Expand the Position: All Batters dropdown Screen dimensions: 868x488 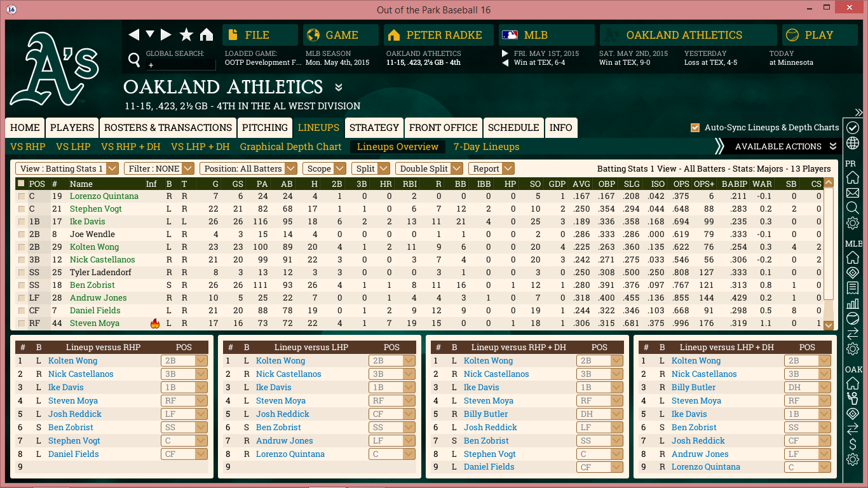[x=248, y=168]
